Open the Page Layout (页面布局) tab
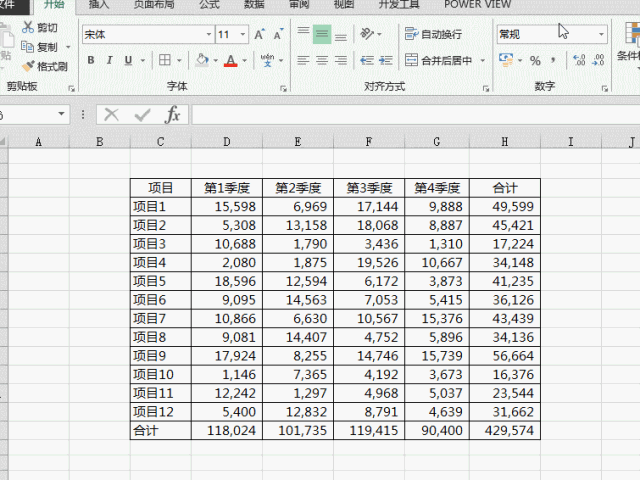 (154, 4)
